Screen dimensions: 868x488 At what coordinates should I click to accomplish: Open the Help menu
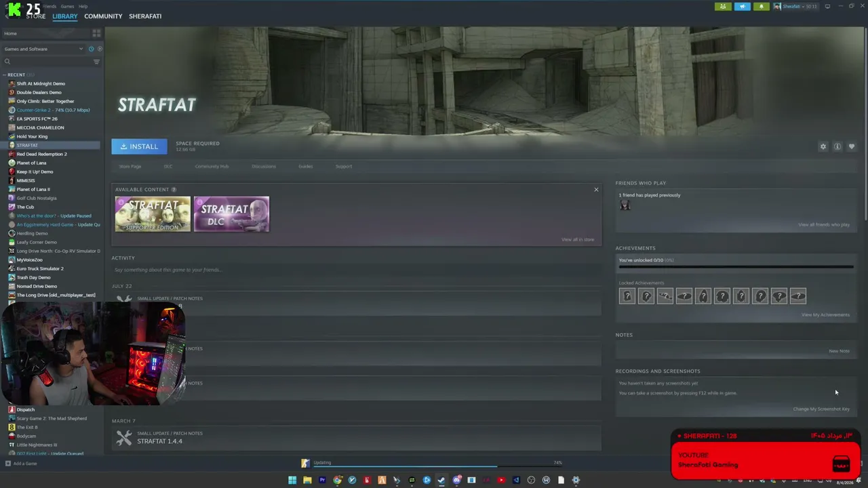pos(83,6)
